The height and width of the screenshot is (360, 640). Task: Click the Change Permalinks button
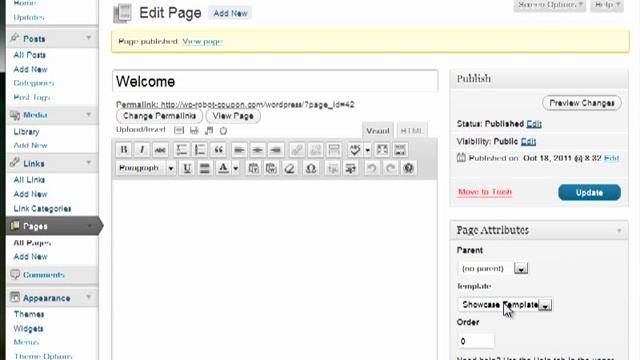[x=159, y=116]
